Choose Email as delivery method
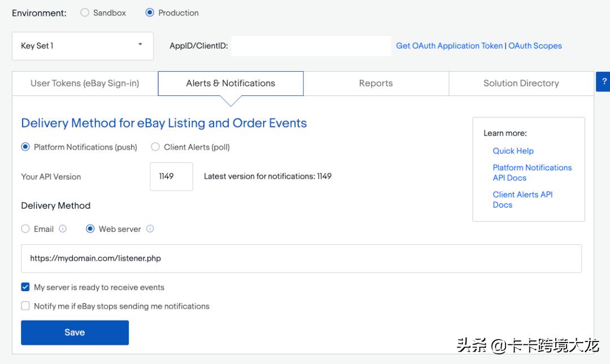This screenshot has height=364, width=610. [25, 229]
